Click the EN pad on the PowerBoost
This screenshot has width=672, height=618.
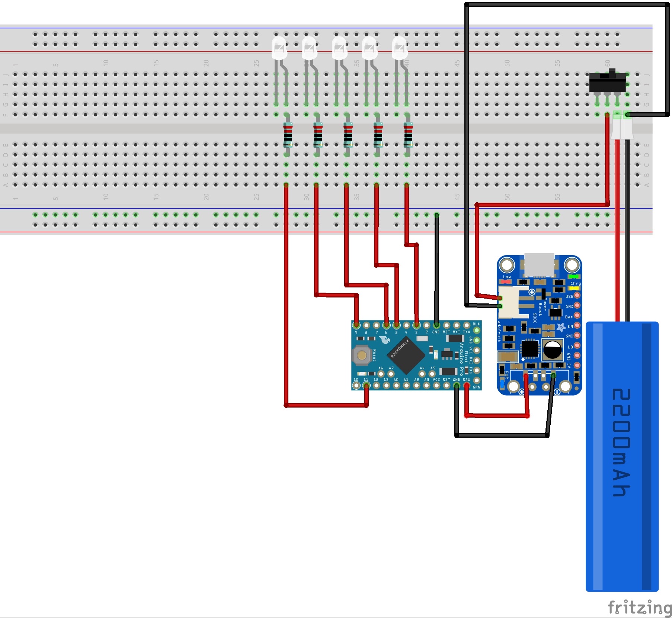[x=577, y=325]
